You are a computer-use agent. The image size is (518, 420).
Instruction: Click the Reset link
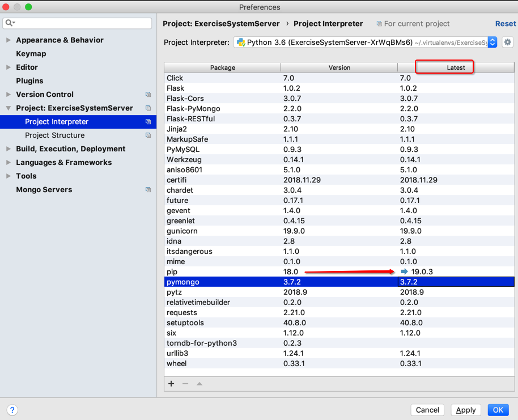506,24
